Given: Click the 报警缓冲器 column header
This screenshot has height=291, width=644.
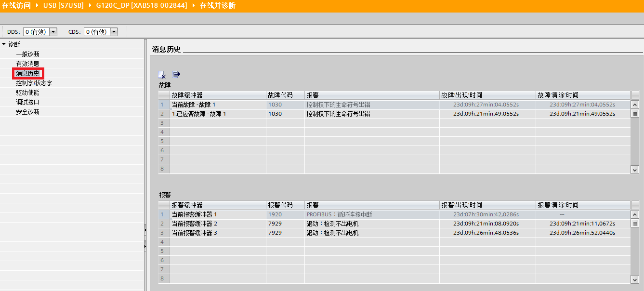Looking at the screenshot, I should 218,205.
